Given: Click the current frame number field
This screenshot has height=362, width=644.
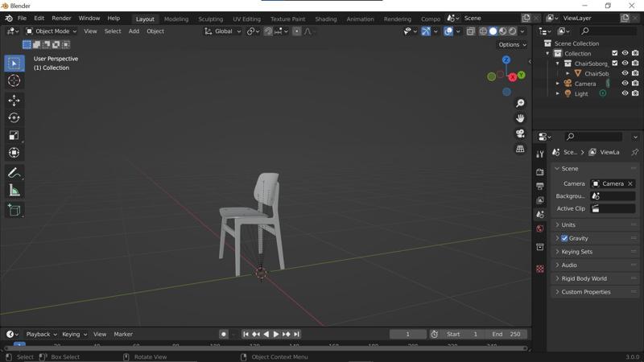Looking at the screenshot, I should (x=408, y=334).
